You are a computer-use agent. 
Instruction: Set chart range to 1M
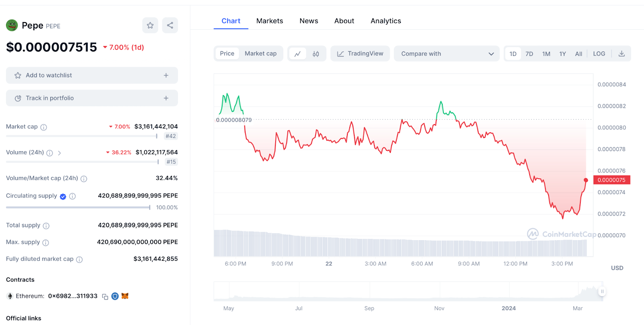(x=546, y=53)
